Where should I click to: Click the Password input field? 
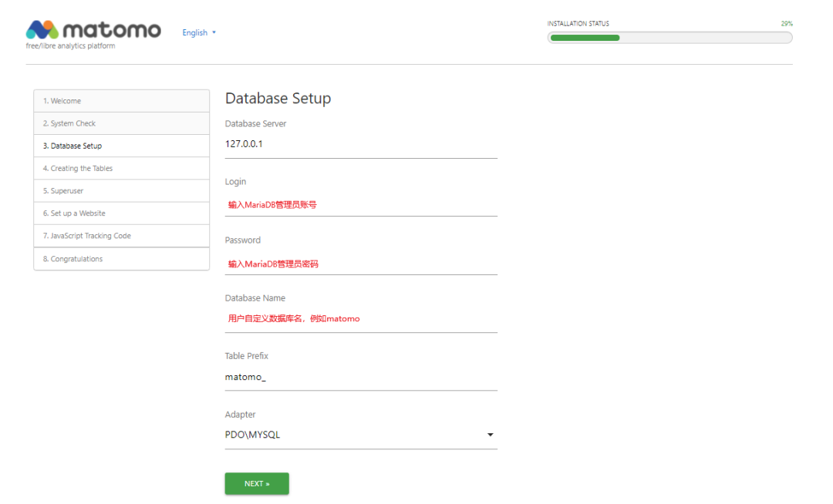click(361, 263)
